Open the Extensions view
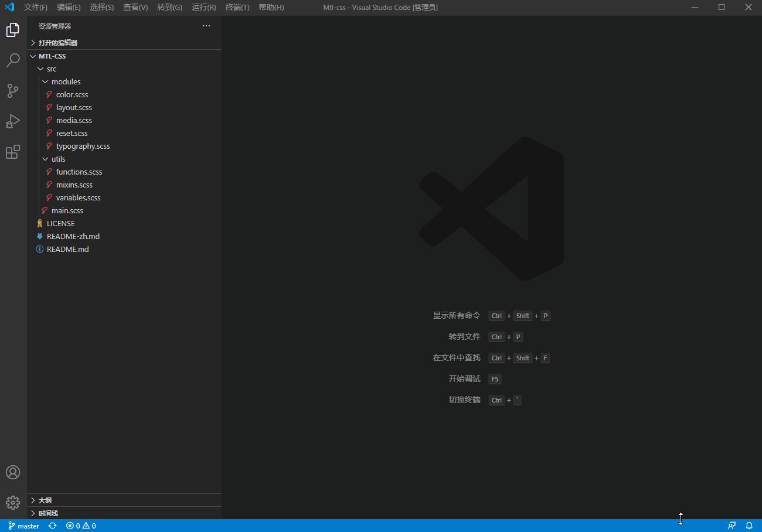The height and width of the screenshot is (532, 762). [13, 152]
